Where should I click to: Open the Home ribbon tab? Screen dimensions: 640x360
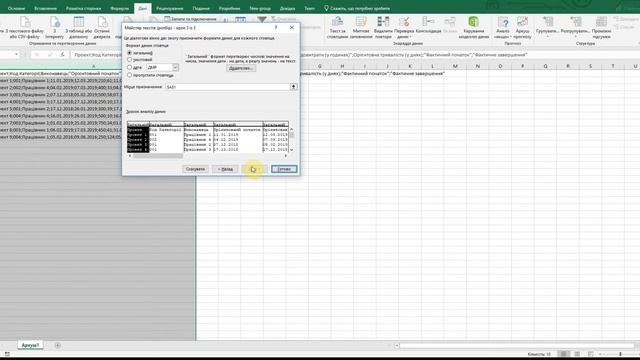[16, 8]
